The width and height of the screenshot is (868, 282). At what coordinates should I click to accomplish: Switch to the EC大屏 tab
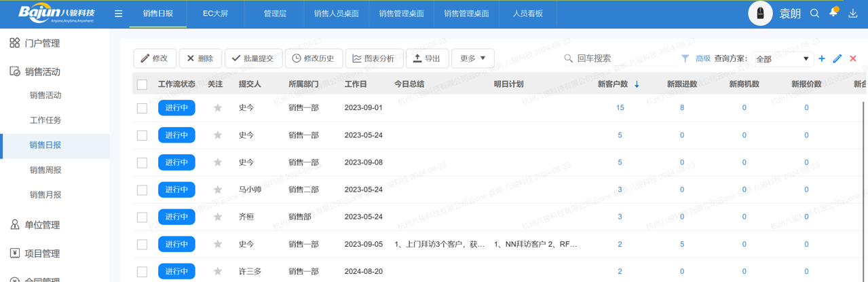click(216, 14)
